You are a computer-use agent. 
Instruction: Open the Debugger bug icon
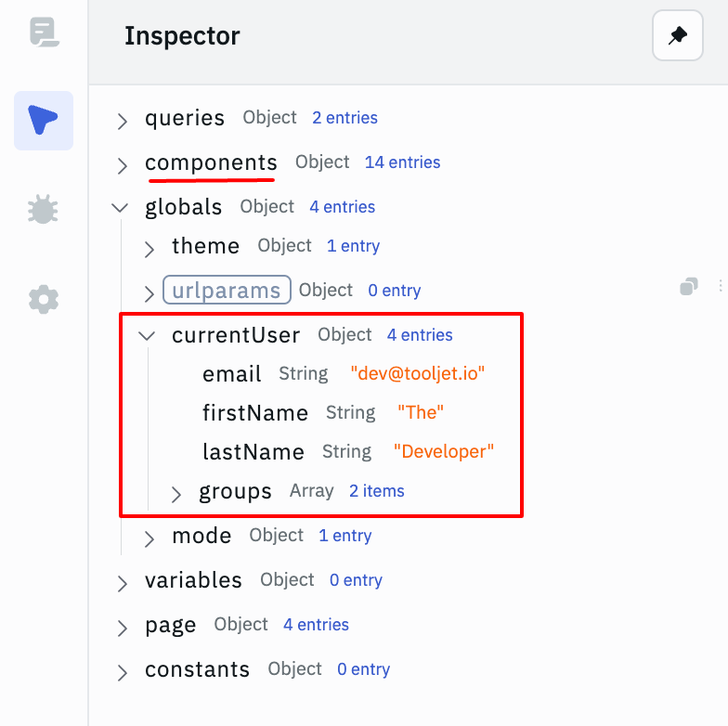point(44,210)
